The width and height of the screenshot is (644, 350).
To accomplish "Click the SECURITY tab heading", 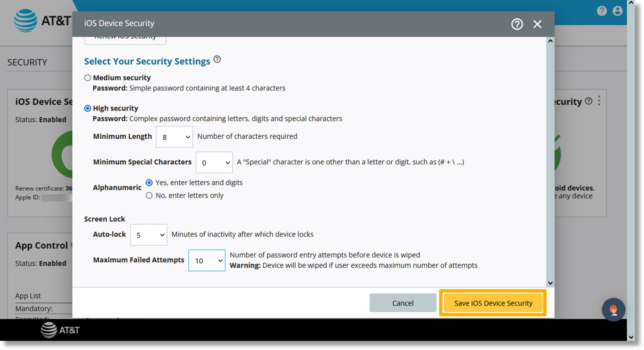I will [x=27, y=62].
